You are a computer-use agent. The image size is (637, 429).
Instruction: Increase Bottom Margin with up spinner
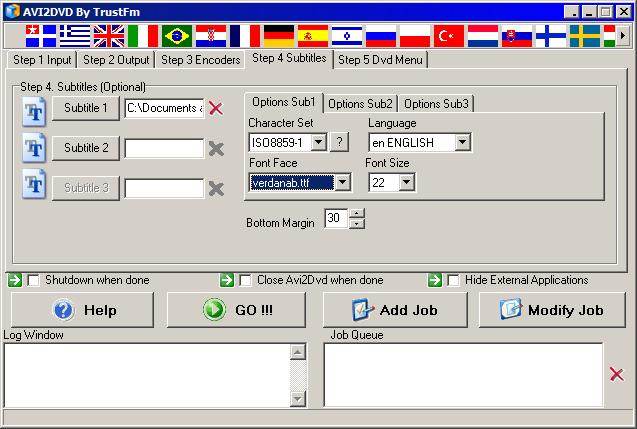click(x=357, y=213)
